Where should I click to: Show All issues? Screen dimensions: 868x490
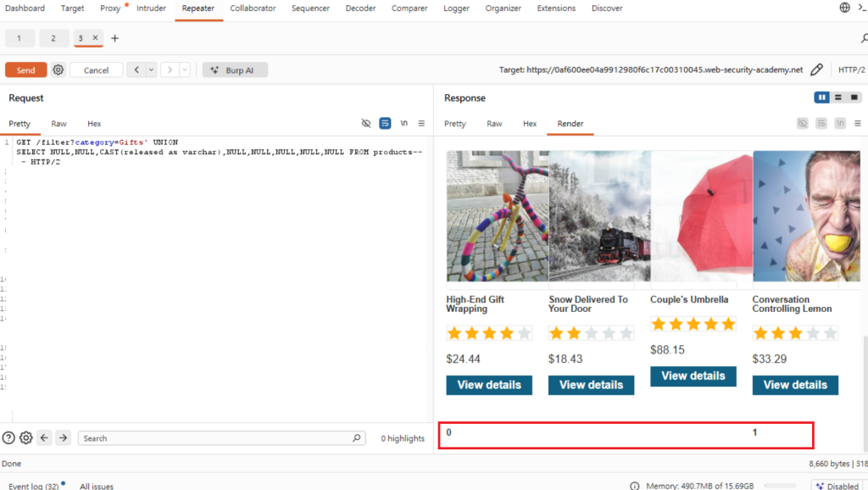97,486
